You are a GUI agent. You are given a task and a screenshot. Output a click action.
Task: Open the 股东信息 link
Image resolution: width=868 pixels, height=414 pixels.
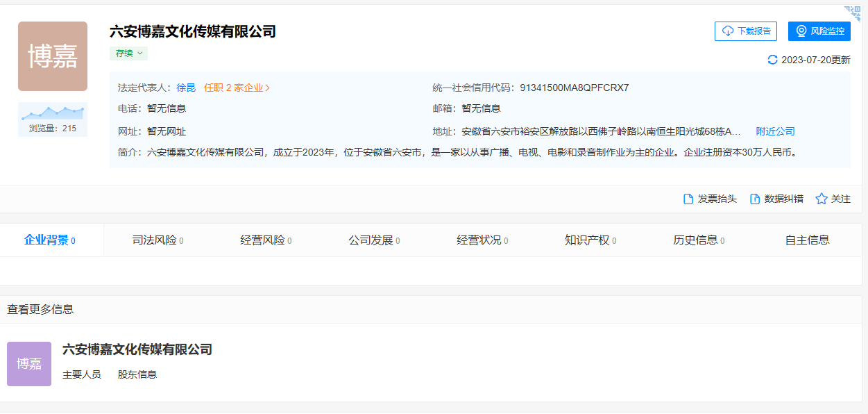click(x=137, y=374)
